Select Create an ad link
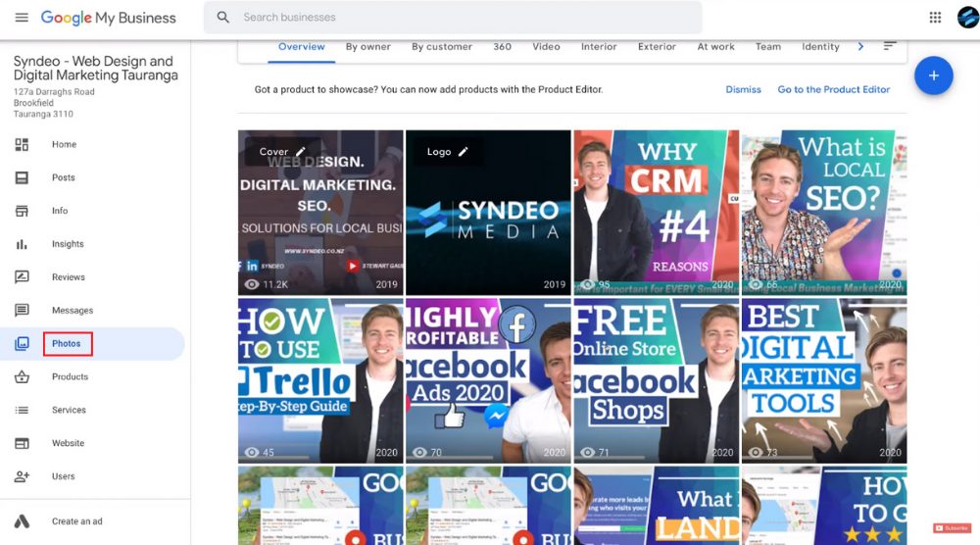 pos(76,521)
